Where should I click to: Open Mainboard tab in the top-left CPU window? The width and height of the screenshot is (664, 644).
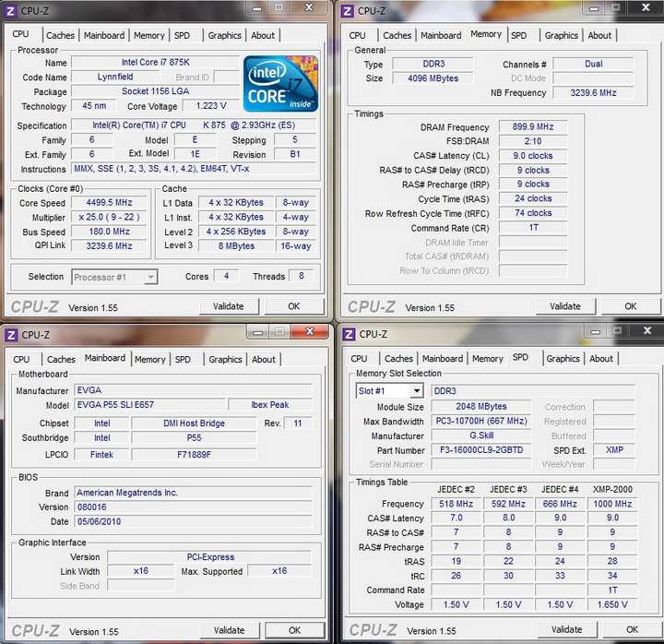click(x=104, y=36)
